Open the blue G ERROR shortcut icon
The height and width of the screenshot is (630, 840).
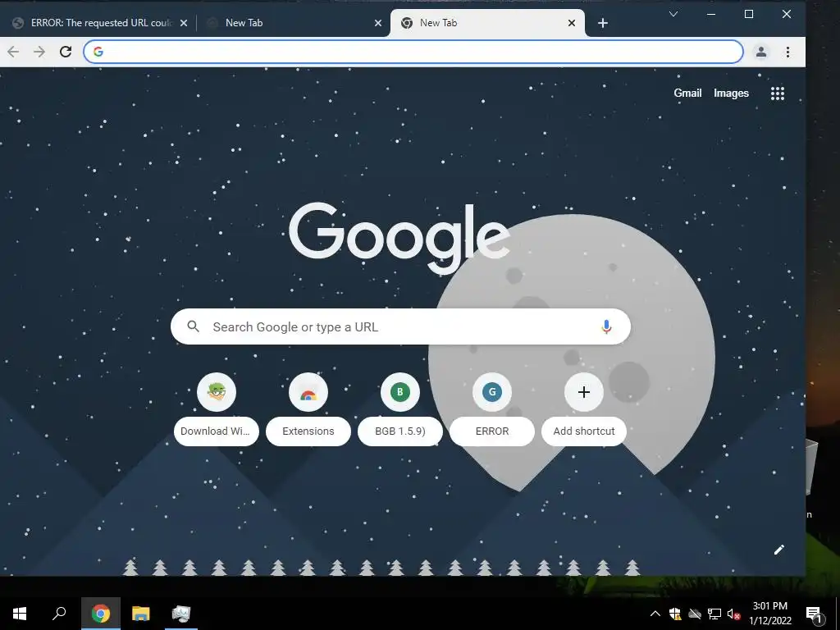tap(492, 392)
